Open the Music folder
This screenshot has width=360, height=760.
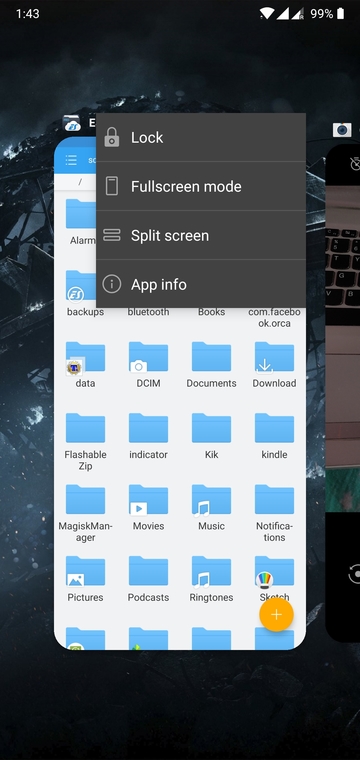pos(211,507)
